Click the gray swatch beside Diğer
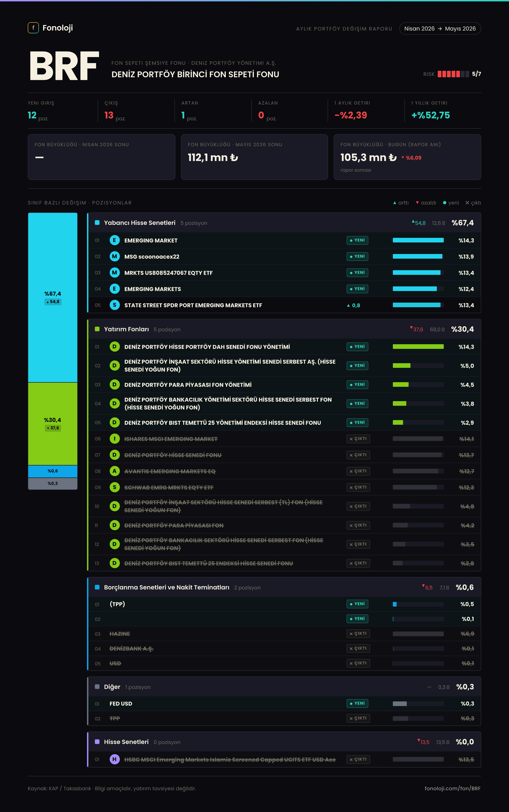Viewport: 509px width, 812px height. tap(97, 687)
